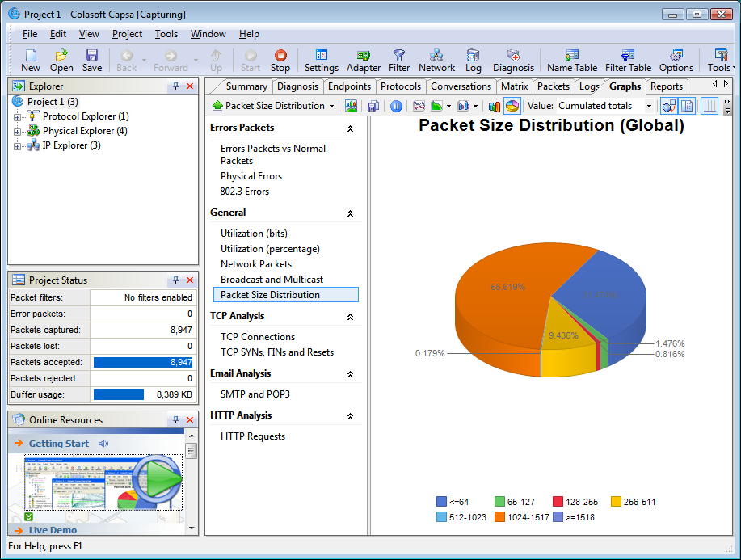Pin the Explorer panel

coord(176,86)
